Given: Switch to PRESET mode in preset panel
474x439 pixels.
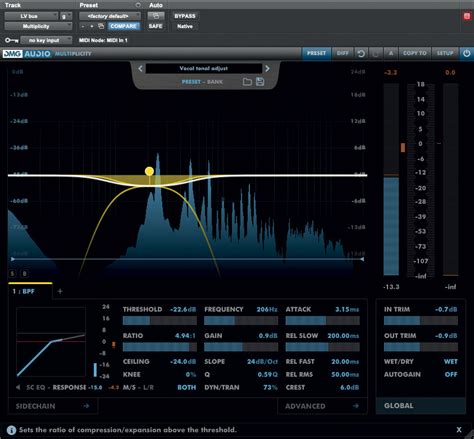Looking at the screenshot, I should [191, 82].
